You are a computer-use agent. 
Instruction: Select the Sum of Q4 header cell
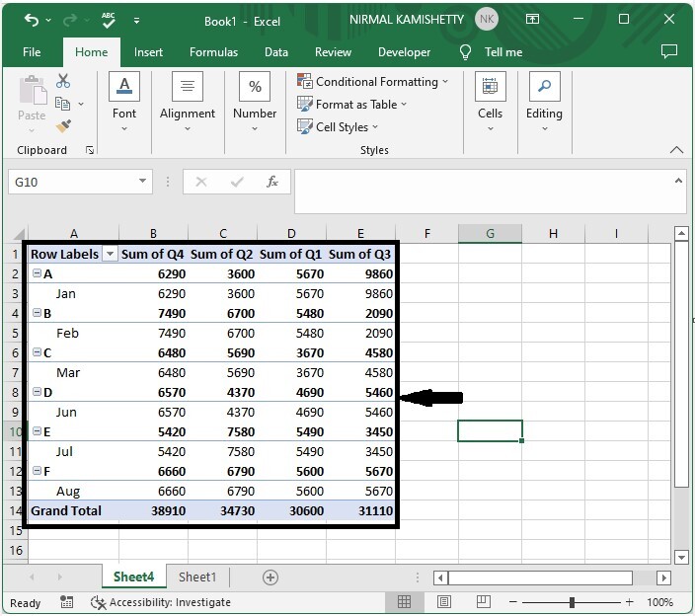click(x=153, y=255)
